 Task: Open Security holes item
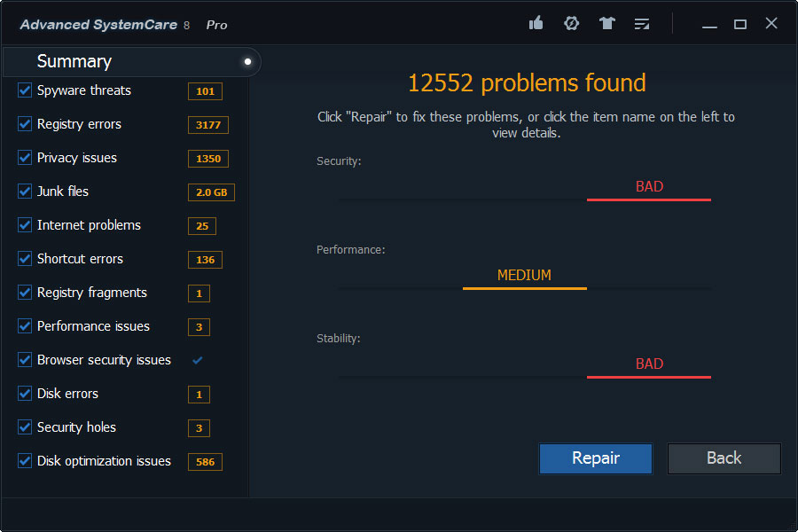[76, 427]
